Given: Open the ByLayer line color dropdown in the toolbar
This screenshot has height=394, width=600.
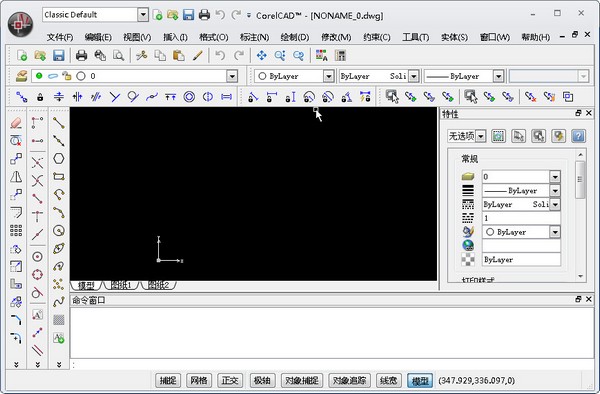Looking at the screenshot, I should [x=328, y=76].
